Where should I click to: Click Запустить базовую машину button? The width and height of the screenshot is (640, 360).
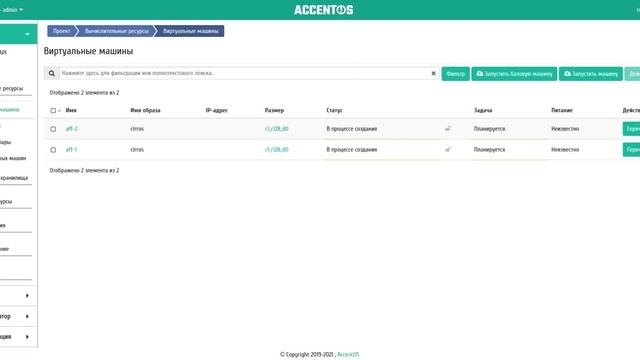click(x=514, y=74)
